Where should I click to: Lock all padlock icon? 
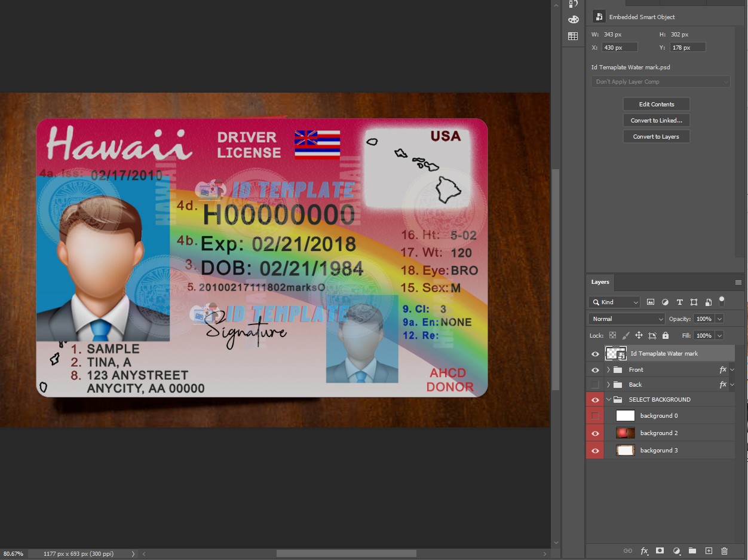coord(666,336)
